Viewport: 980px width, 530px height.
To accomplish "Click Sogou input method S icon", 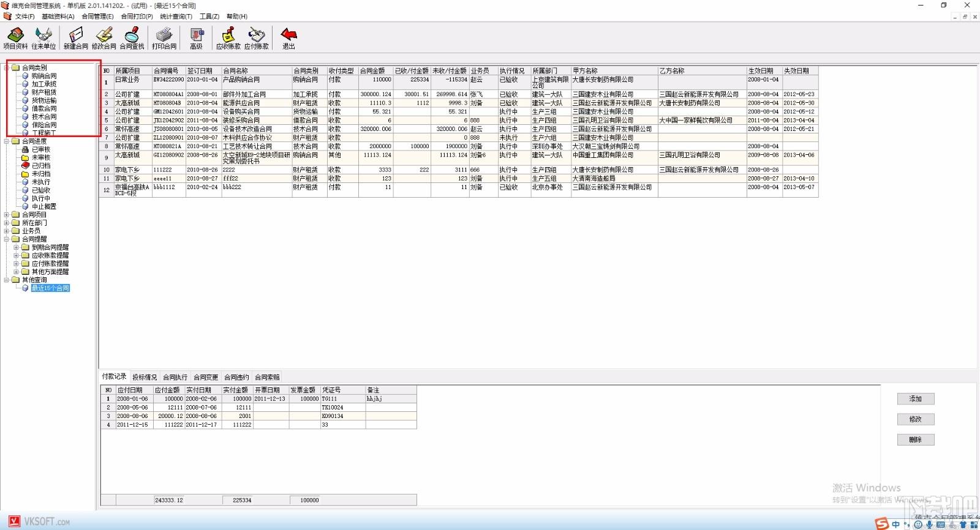I will [881, 524].
